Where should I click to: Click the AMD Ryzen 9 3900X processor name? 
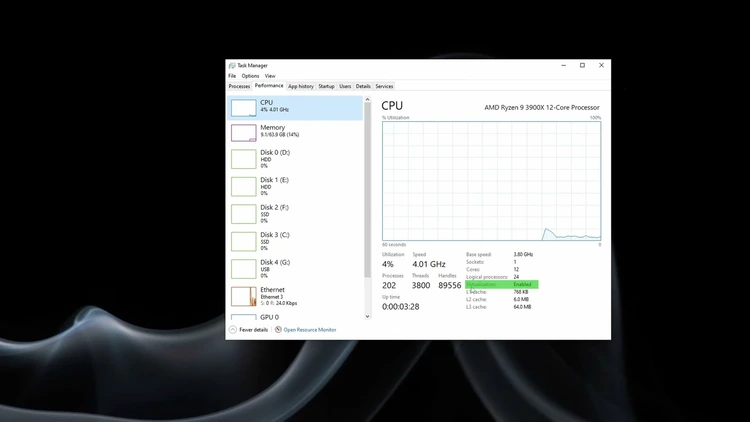(542, 108)
